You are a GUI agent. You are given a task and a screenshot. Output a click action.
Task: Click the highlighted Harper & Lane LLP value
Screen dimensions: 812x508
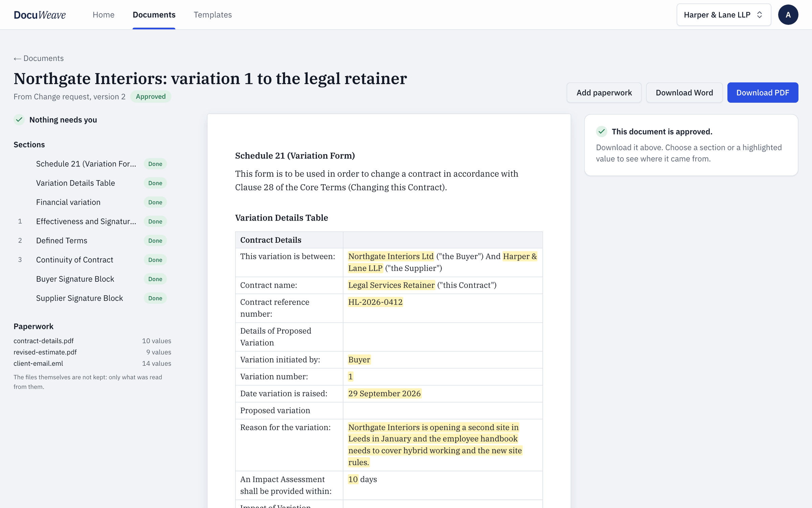443,262
